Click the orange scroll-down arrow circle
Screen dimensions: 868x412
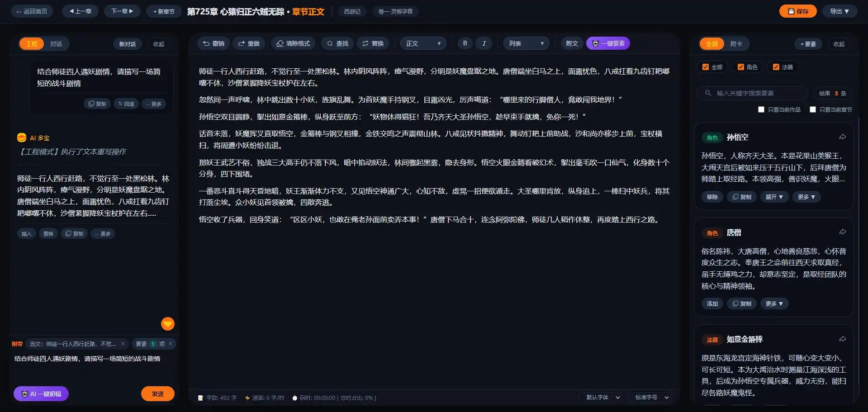168,323
